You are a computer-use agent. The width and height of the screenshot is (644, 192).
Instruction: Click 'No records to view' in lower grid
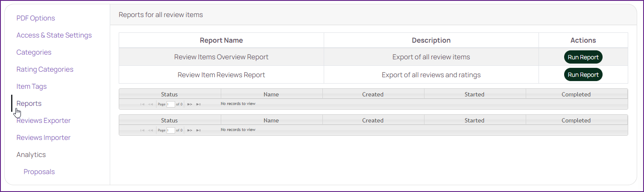click(238, 129)
